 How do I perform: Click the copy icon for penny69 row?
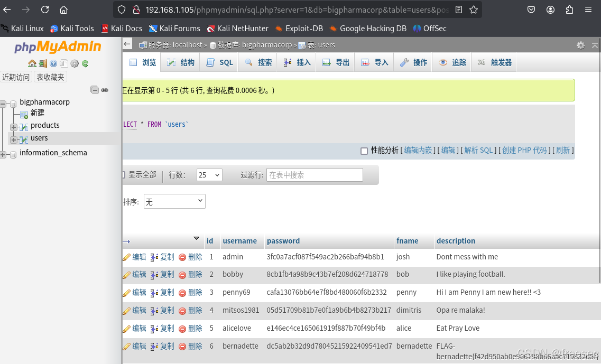pyautogui.click(x=154, y=293)
